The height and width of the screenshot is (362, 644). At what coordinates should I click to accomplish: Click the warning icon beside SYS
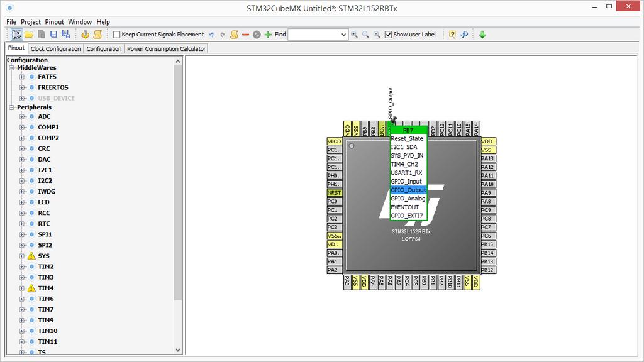tap(31, 256)
